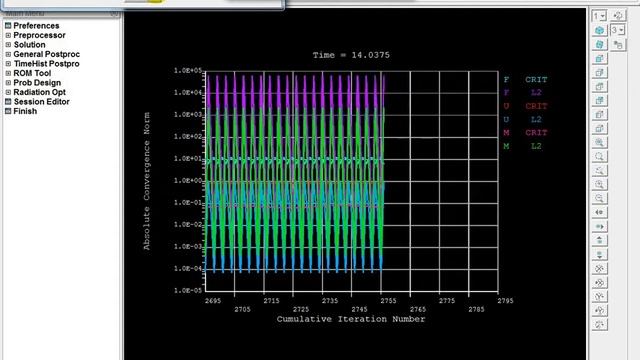Viewport: 640px width, 360px height.
Task: Select Preprocessor menu label
Action: click(x=39, y=35)
